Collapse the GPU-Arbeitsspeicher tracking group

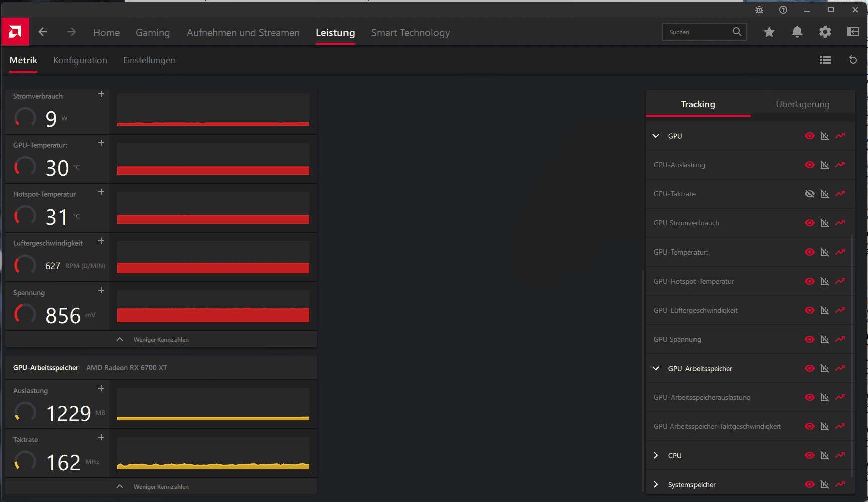(x=656, y=368)
